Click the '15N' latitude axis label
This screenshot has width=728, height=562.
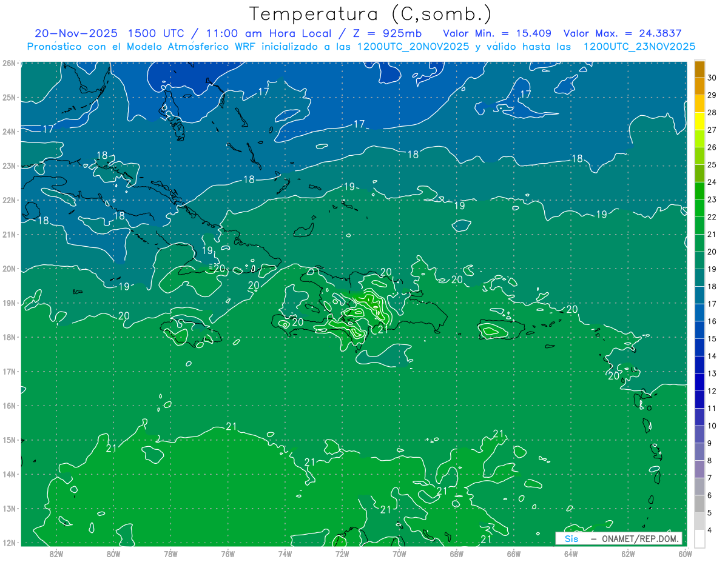[8, 440]
